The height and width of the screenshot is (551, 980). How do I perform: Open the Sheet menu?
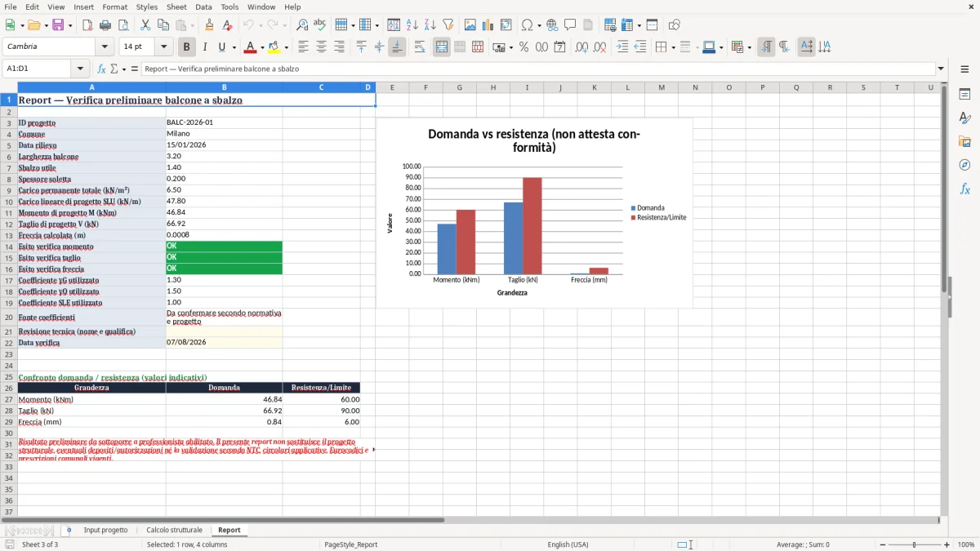tap(176, 7)
